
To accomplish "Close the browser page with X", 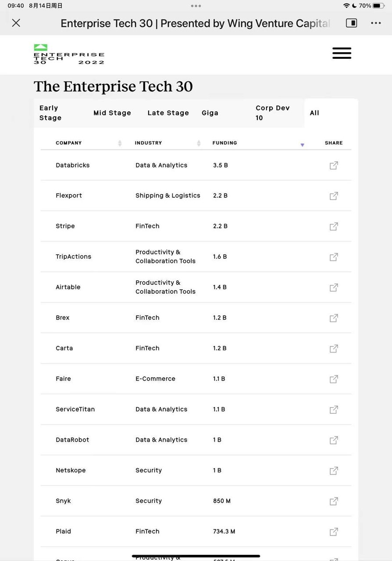I will [16, 23].
